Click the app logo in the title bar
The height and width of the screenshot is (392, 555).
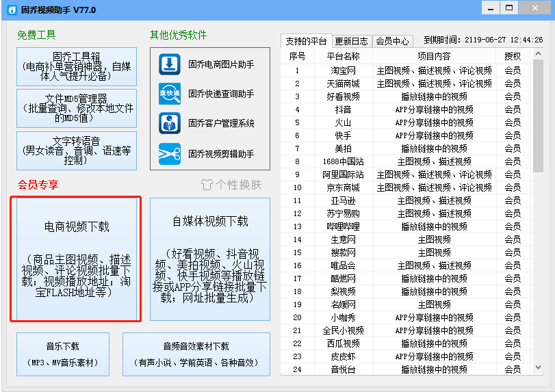[x=12, y=10]
